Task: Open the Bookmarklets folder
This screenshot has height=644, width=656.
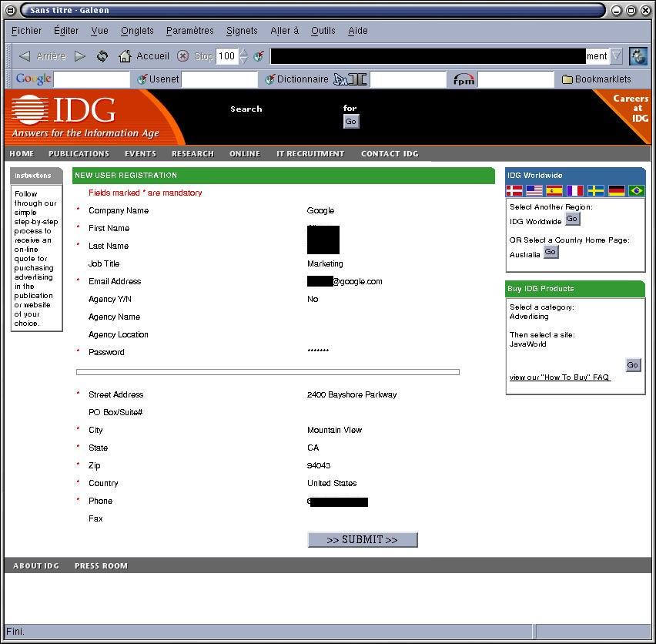Action: click(596, 79)
